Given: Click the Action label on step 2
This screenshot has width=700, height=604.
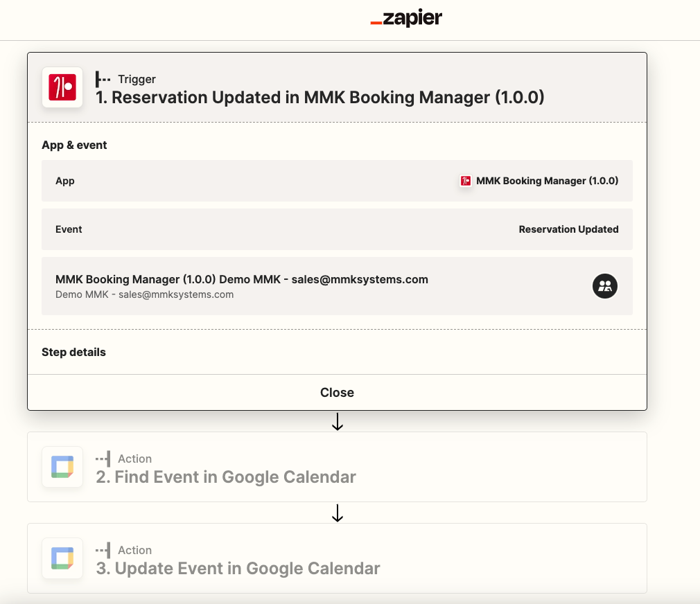Looking at the screenshot, I should [135, 459].
